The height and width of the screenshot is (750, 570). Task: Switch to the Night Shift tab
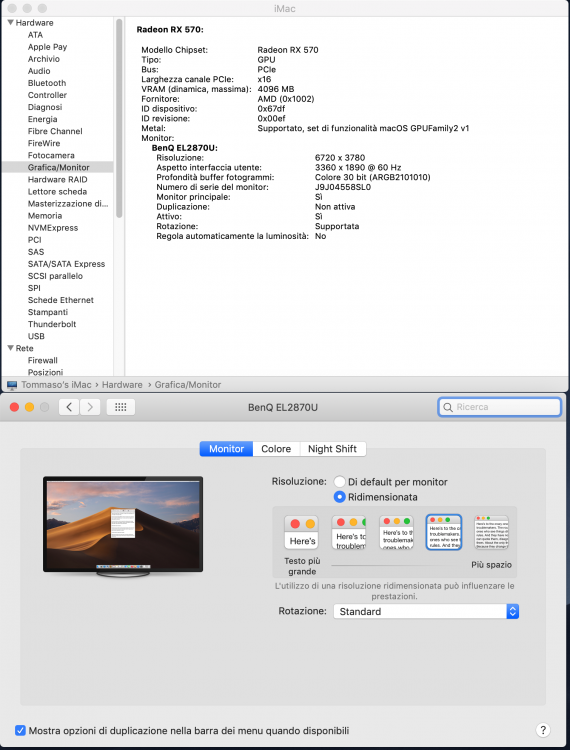tap(332, 449)
